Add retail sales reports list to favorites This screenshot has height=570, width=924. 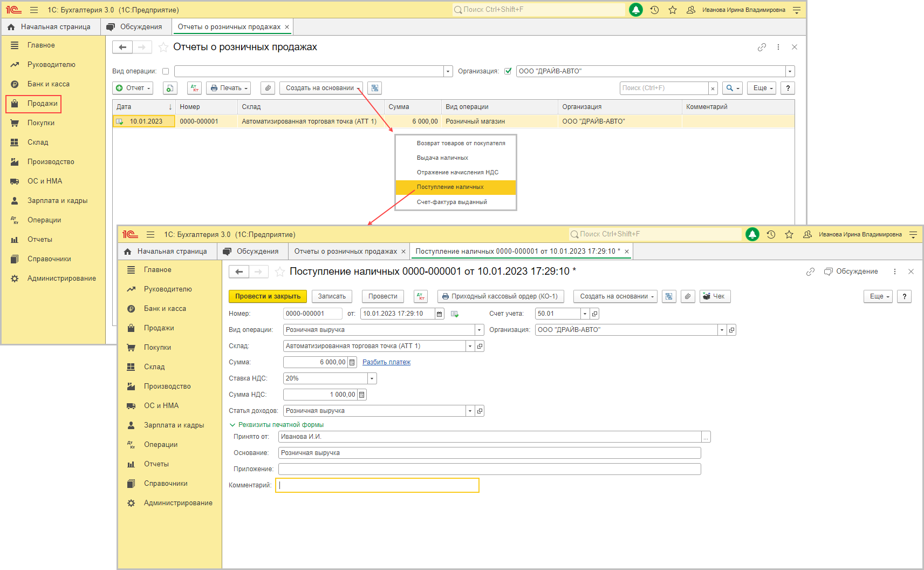[x=163, y=47]
